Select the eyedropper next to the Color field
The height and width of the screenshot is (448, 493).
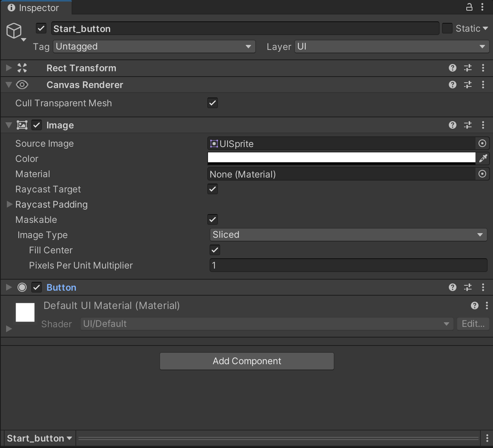pos(483,158)
